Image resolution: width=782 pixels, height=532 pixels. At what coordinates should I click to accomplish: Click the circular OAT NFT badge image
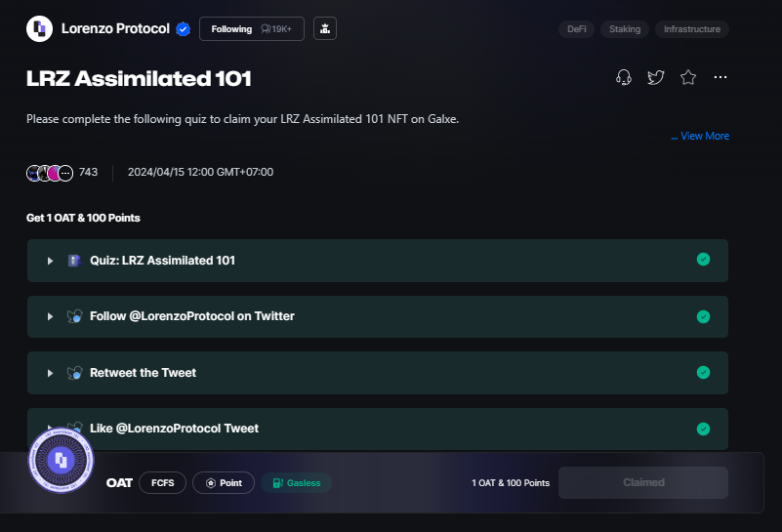pyautogui.click(x=61, y=460)
